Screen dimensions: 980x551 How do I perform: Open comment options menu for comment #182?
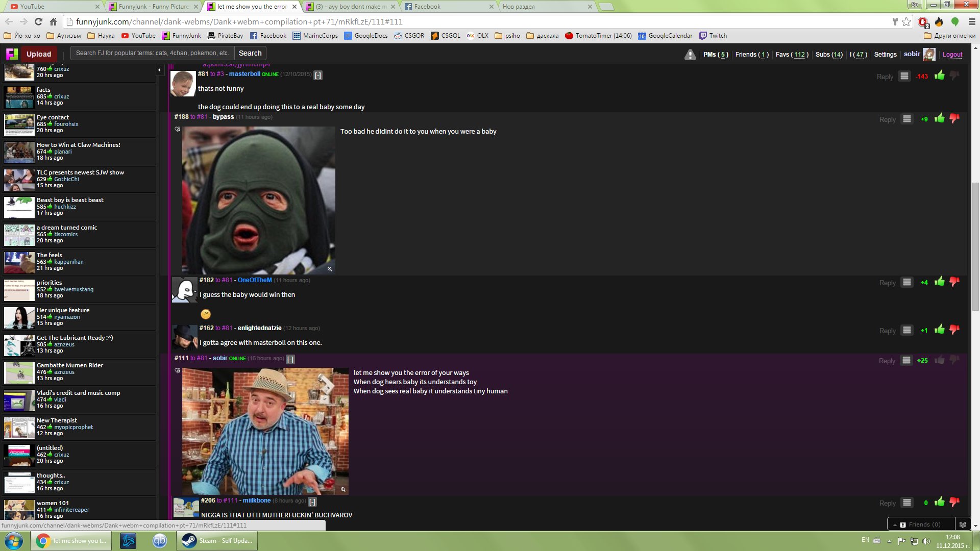906,282
